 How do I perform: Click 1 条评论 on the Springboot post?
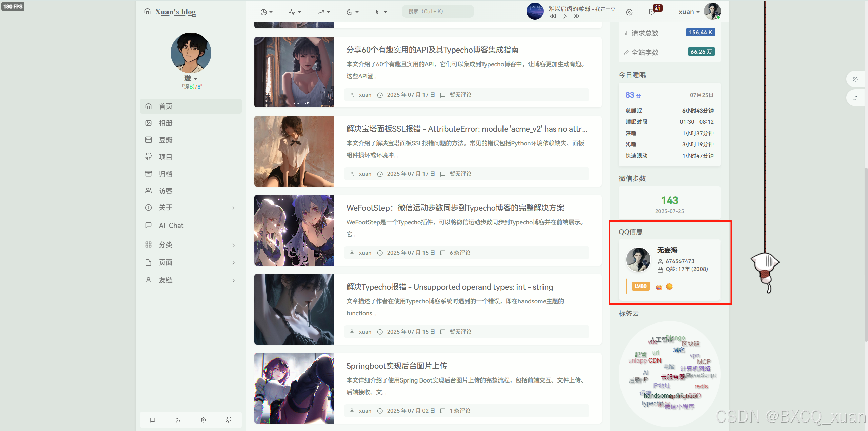coord(460,411)
